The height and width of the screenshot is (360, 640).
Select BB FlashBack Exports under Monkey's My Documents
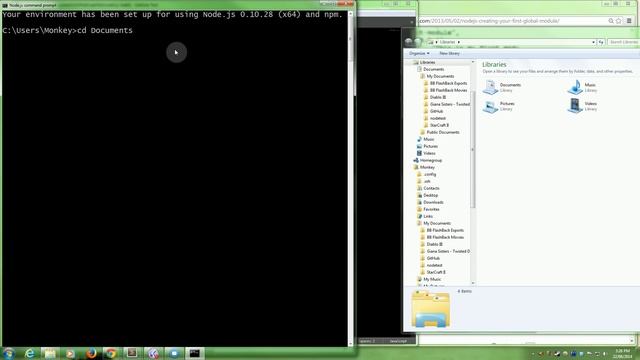[445, 230]
